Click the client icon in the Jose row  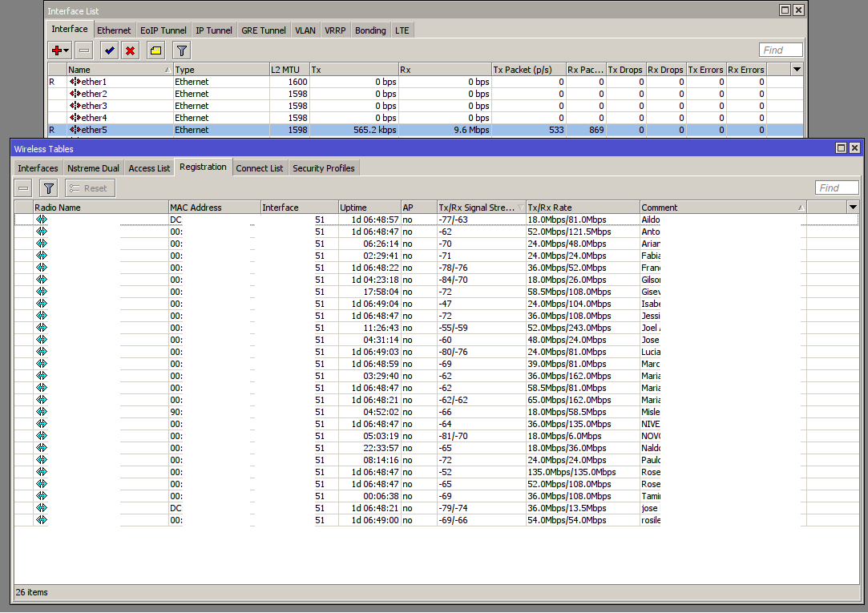42,340
